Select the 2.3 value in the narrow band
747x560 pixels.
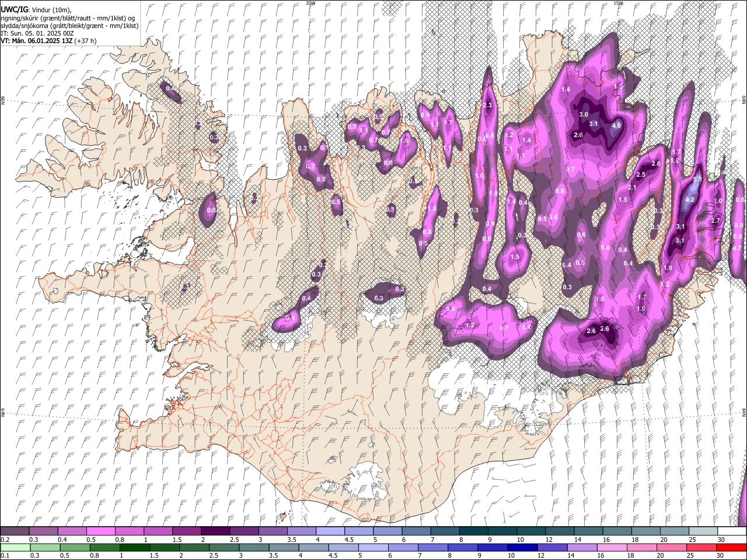pyautogui.click(x=488, y=105)
